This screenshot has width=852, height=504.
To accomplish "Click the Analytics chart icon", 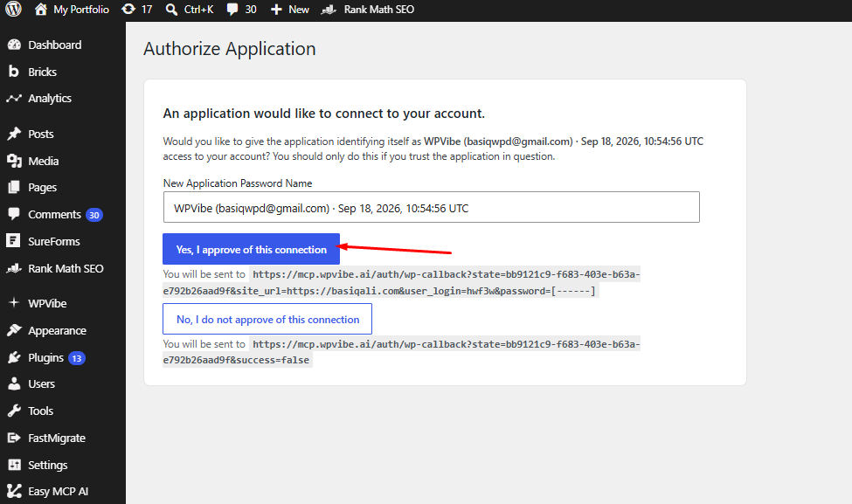I will coord(14,99).
